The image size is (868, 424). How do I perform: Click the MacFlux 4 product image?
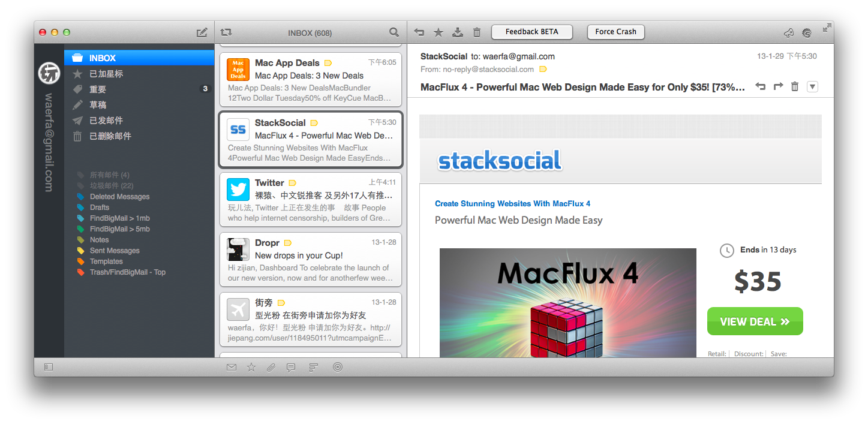567,303
